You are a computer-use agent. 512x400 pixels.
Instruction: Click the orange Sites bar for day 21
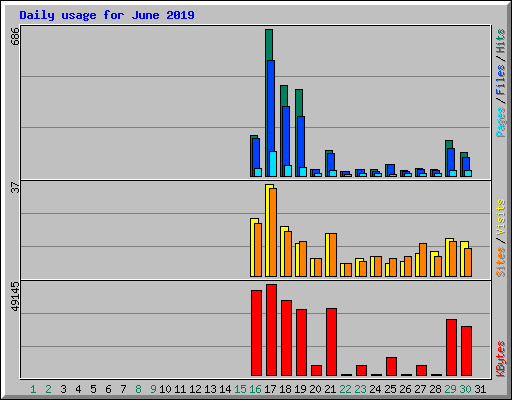coord(333,255)
